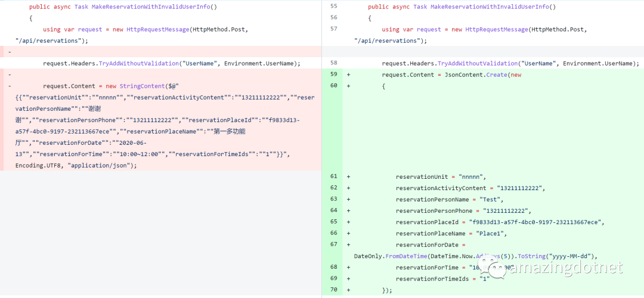644x298 pixels.
Task: Click the opening brace on right line 56
Action: pos(370,18)
